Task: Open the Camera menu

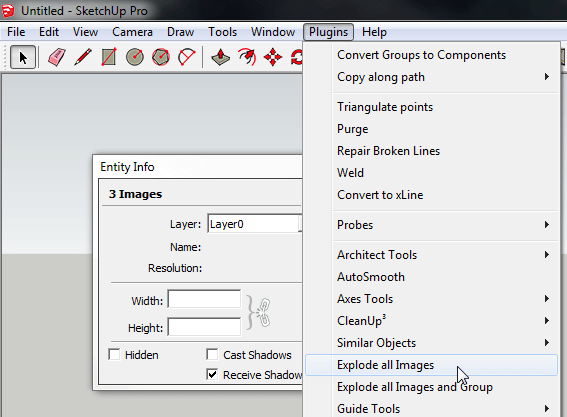Action: (132, 32)
